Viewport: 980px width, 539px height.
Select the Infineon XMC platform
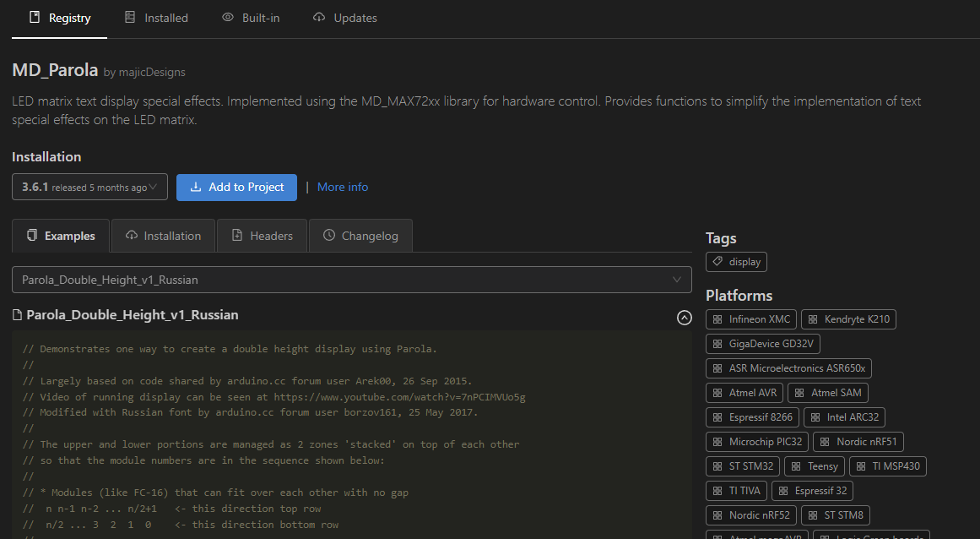pos(751,319)
